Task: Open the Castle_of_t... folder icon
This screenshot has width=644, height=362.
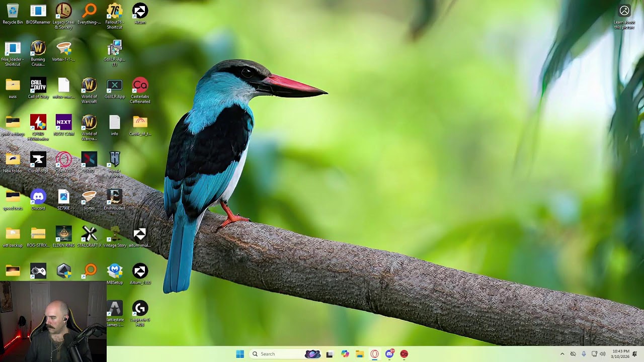Action: [x=140, y=126]
